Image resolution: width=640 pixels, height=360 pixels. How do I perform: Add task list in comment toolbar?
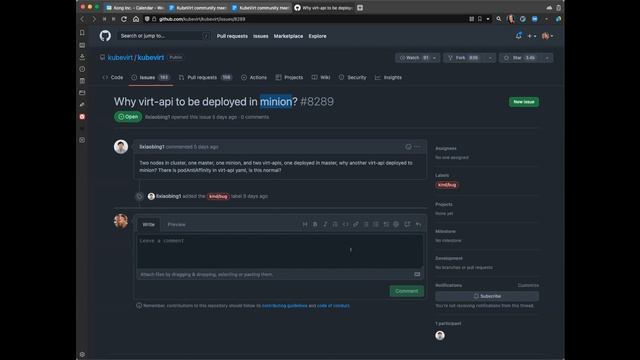tap(386, 224)
